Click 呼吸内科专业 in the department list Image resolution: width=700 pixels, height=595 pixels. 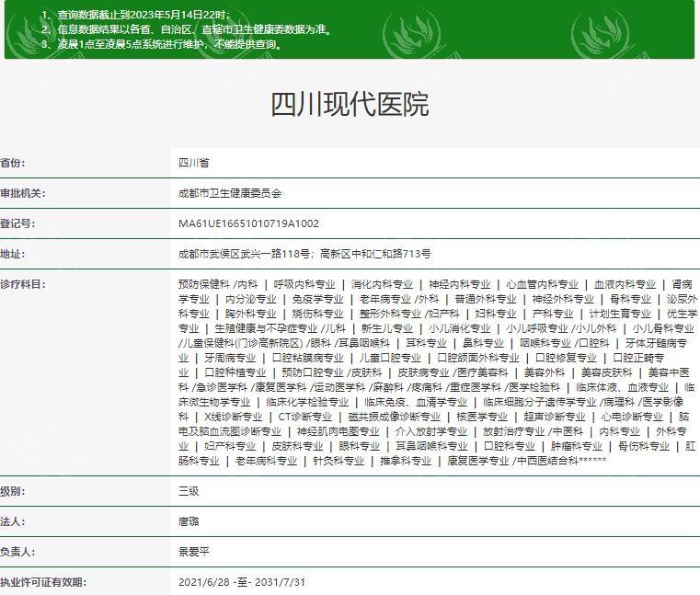pos(304,284)
